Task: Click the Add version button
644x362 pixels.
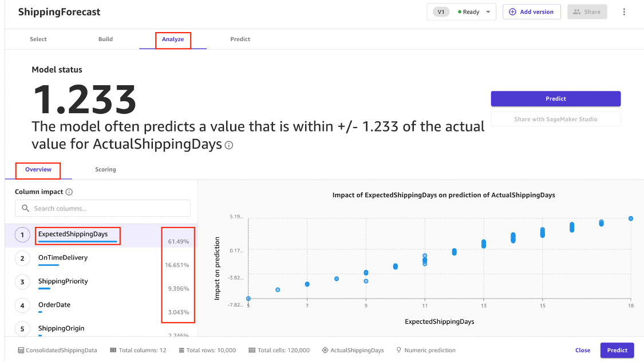Action: 531,11
